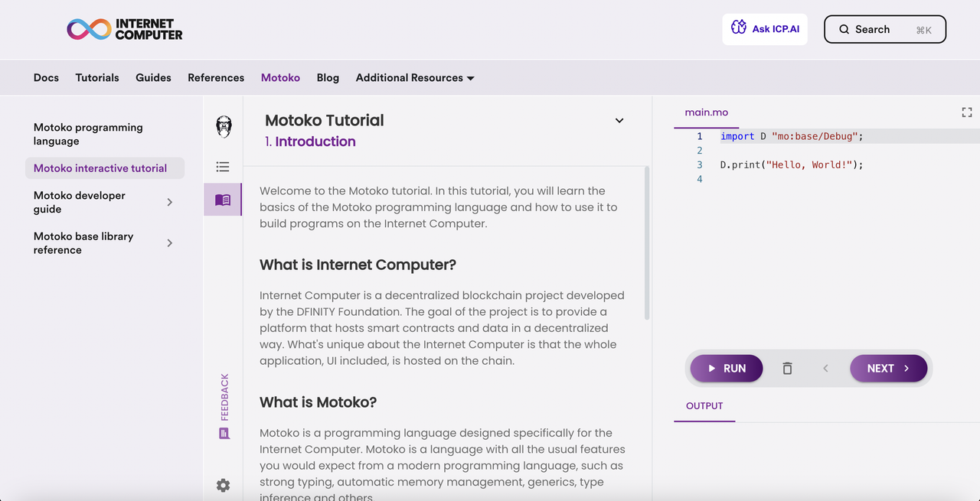Open the settings gear icon
Image resolution: width=980 pixels, height=501 pixels.
(223, 485)
